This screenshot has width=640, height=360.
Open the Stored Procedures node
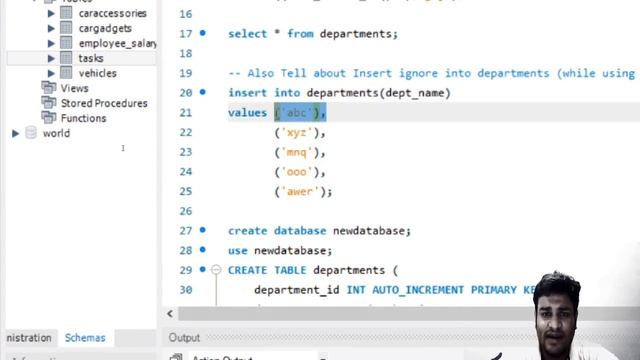[x=104, y=103]
